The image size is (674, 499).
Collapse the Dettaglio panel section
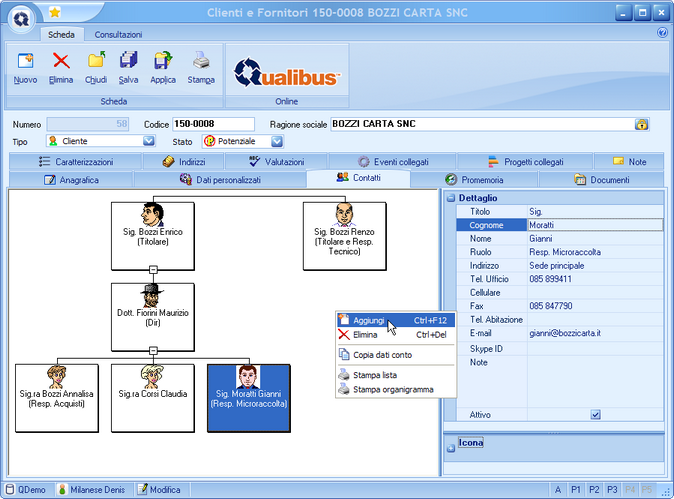[451, 198]
